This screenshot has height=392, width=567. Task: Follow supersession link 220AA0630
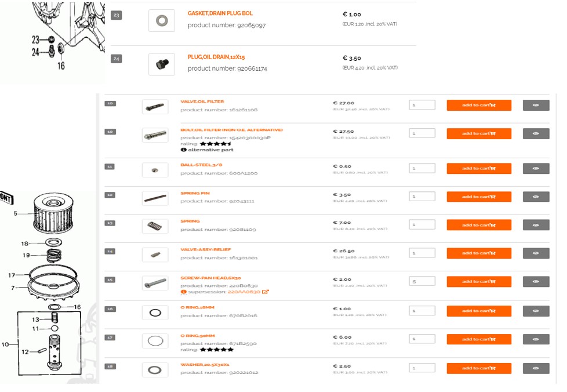[243, 292]
